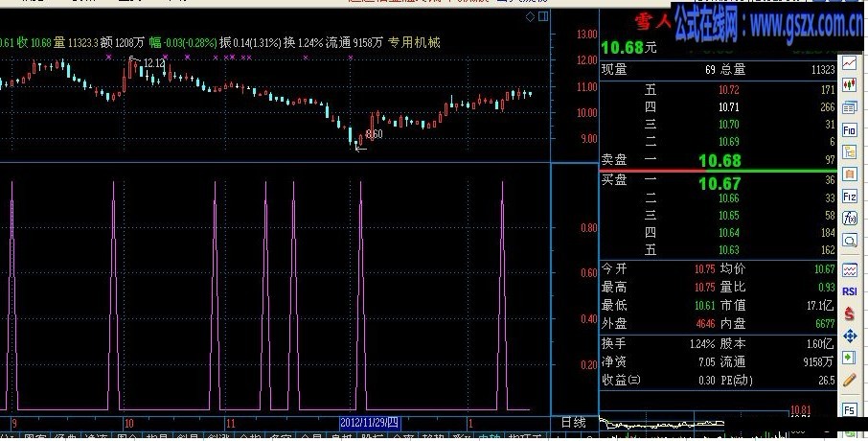The width and height of the screenshot is (868, 441).
Task: Click the 12.12 high price label
Action: [154, 63]
